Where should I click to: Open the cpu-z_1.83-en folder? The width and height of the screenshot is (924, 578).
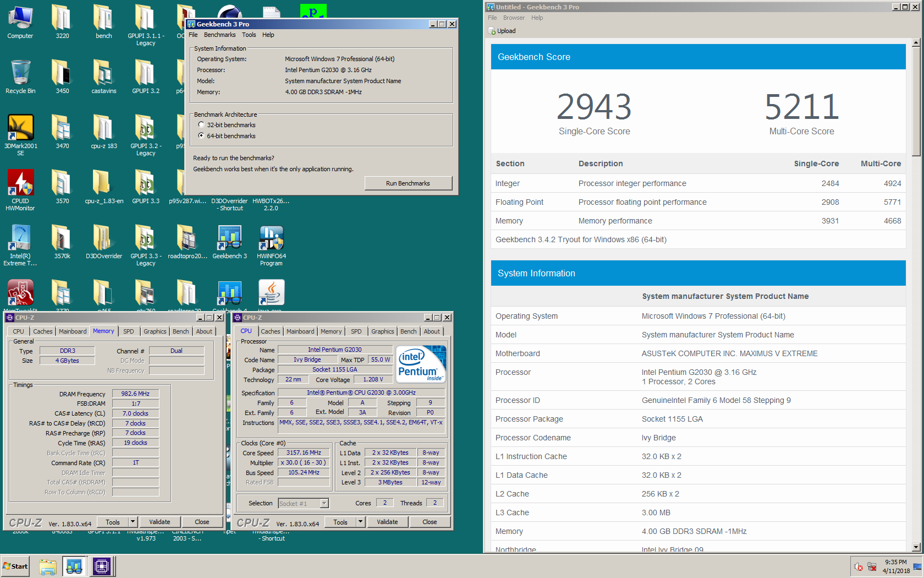coord(103,187)
